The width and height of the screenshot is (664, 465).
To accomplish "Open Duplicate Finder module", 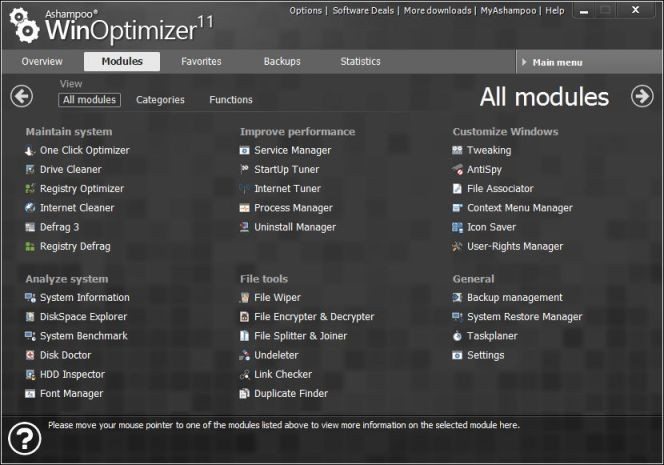I will 290,394.
